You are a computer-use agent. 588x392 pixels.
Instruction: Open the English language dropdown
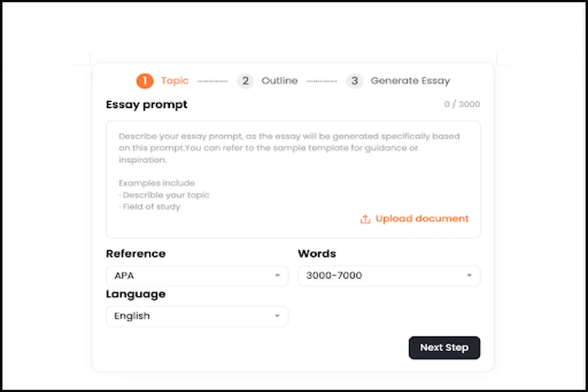pyautogui.click(x=196, y=316)
